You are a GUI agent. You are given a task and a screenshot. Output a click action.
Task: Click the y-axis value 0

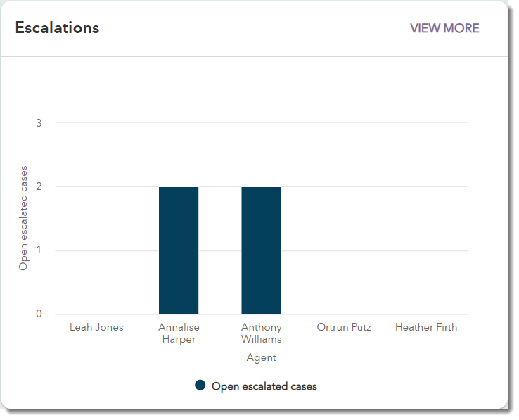[x=39, y=314]
